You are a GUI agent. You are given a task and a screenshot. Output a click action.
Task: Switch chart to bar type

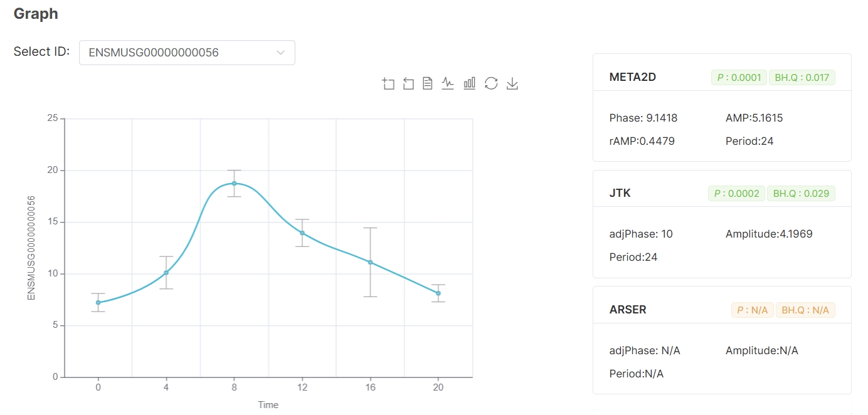(469, 83)
